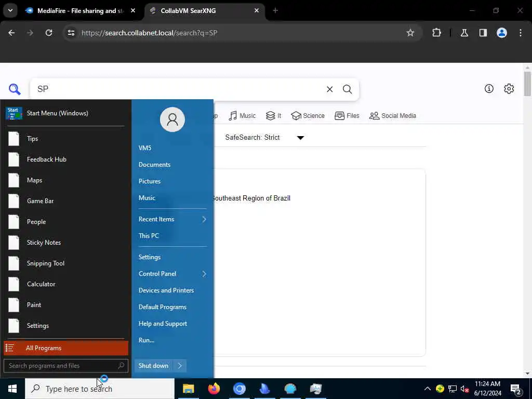Image resolution: width=532 pixels, height=399 pixels.
Task: Open SearXNG preferences gear icon
Action: [x=509, y=89]
